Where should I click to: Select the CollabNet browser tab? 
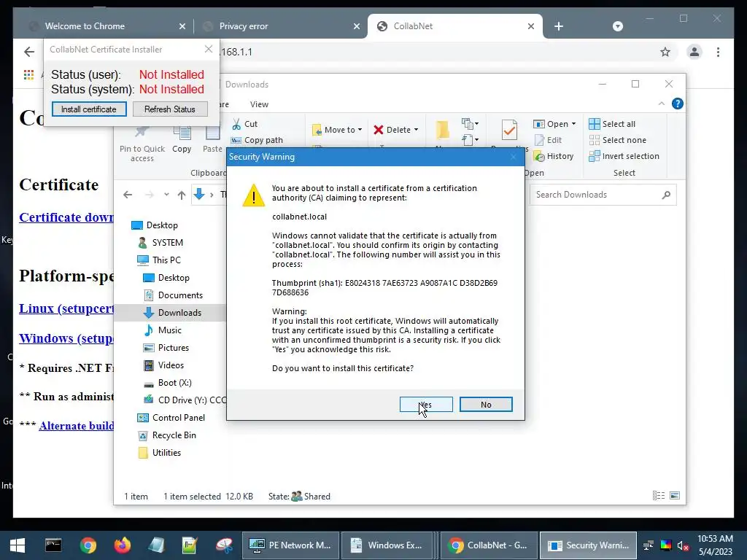point(455,26)
